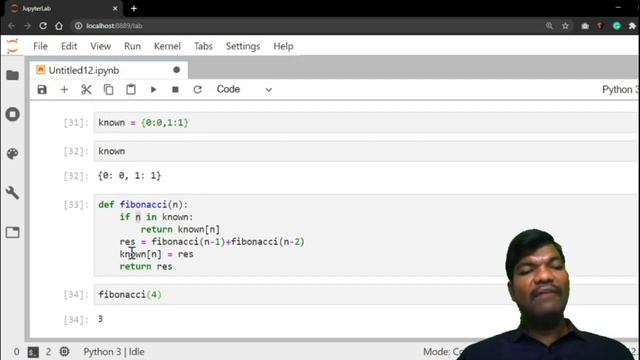Click the JupyterLab logo icon
This screenshot has width=640, height=360.
tap(13, 46)
